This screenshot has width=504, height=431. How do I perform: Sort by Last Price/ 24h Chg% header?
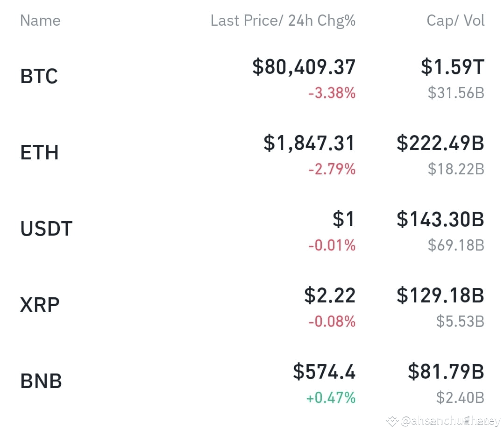[x=283, y=21]
